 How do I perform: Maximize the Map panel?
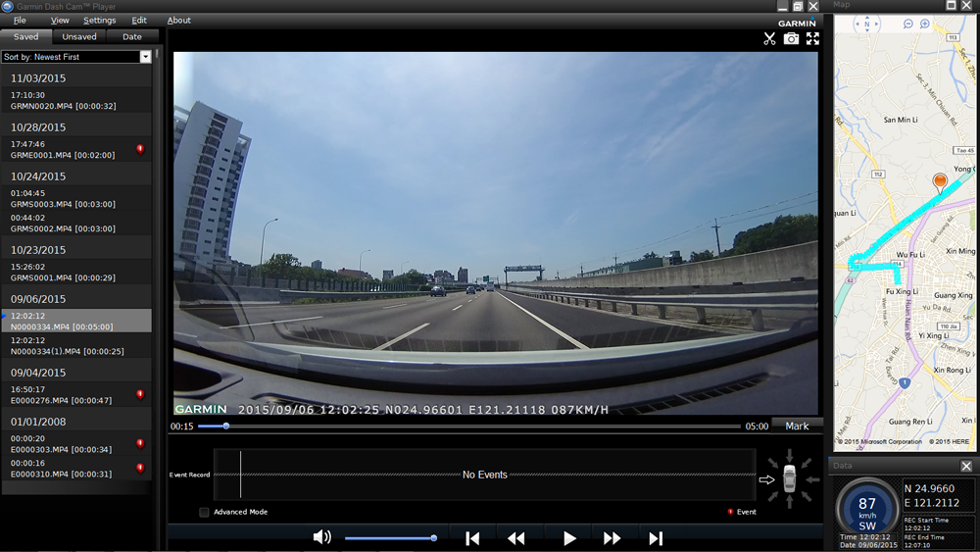point(951,5)
